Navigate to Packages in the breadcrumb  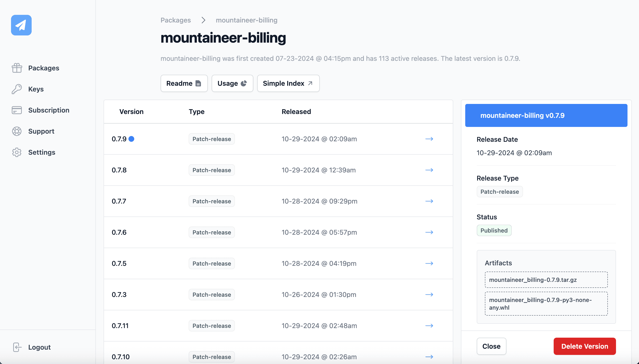point(175,20)
